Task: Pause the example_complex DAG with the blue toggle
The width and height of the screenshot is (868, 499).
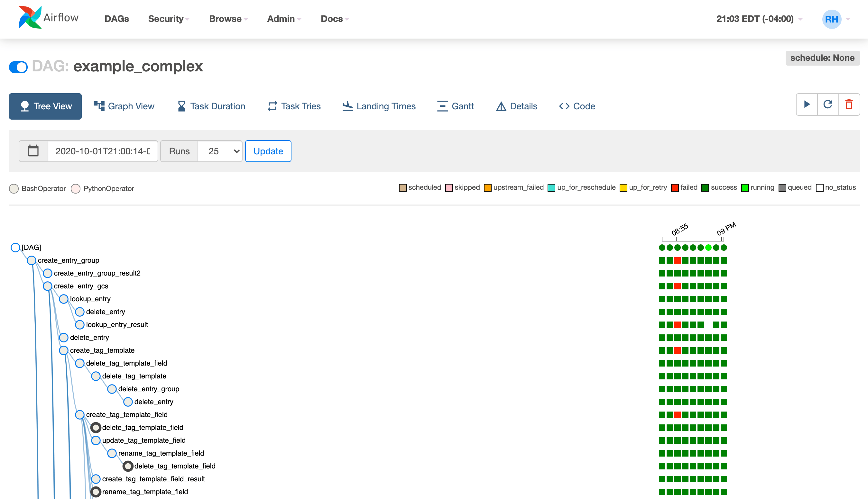Action: [18, 67]
